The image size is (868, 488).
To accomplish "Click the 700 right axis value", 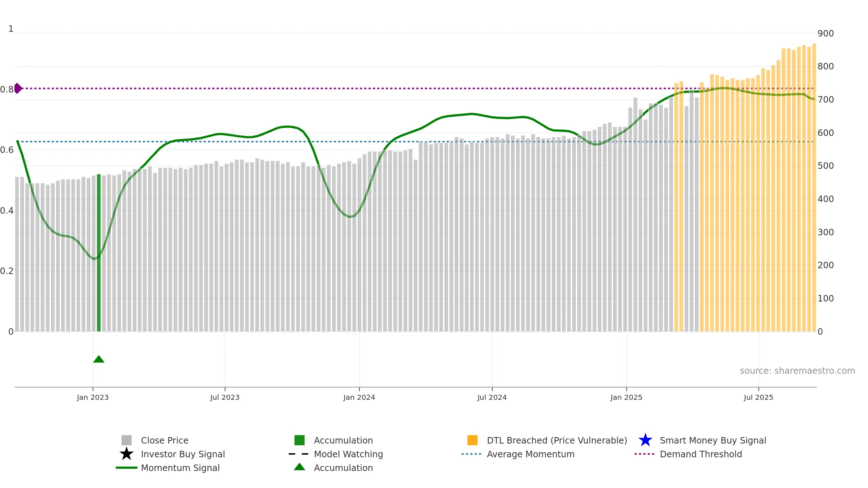I will pos(826,100).
